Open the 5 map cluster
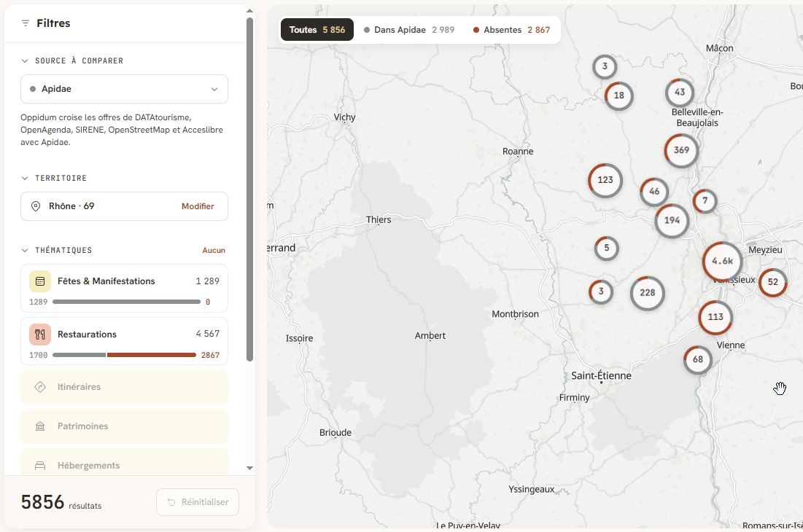 [606, 248]
